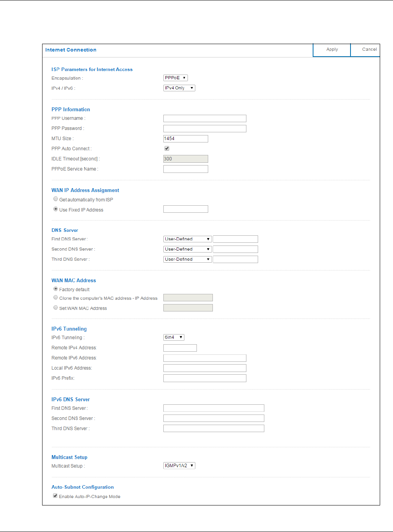Open the Multicast Setup IGMPv1/v2 dropdown
The width and height of the screenshot is (393, 532).
coord(179,466)
